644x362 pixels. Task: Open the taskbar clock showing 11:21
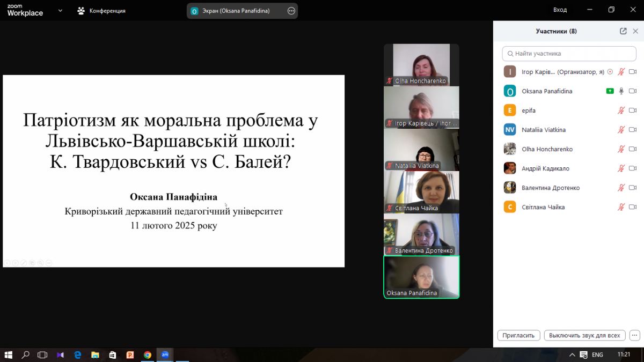click(624, 355)
